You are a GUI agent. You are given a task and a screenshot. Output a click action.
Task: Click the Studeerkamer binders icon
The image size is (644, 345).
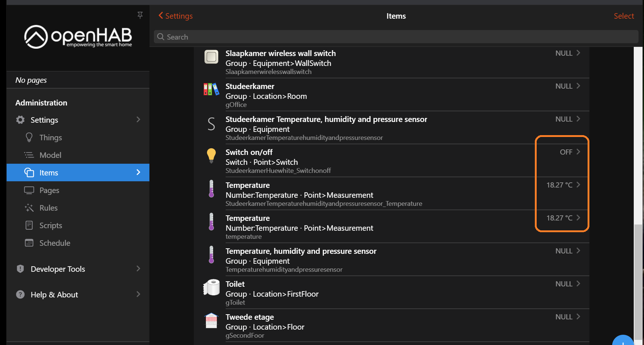pyautogui.click(x=211, y=89)
